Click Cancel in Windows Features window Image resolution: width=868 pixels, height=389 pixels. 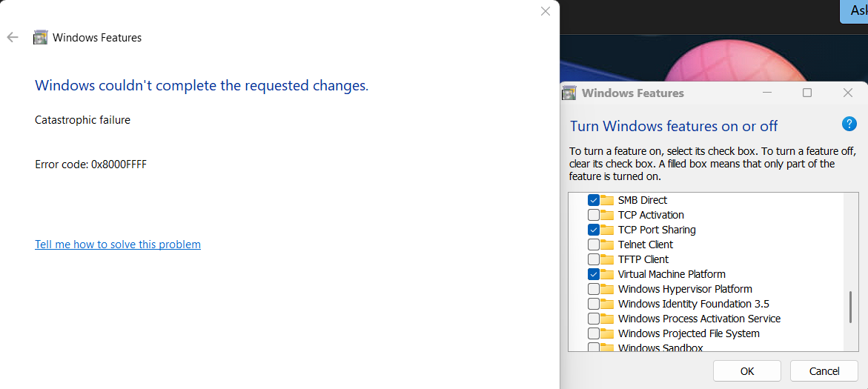click(x=824, y=370)
